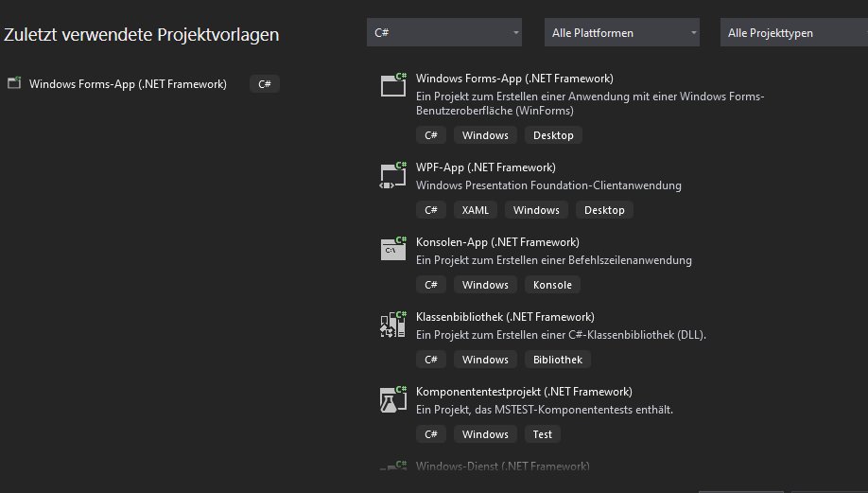Click description mentioning MSTEST-Komponententests
Image resolution: width=868 pixels, height=493 pixels.
pyautogui.click(x=545, y=410)
